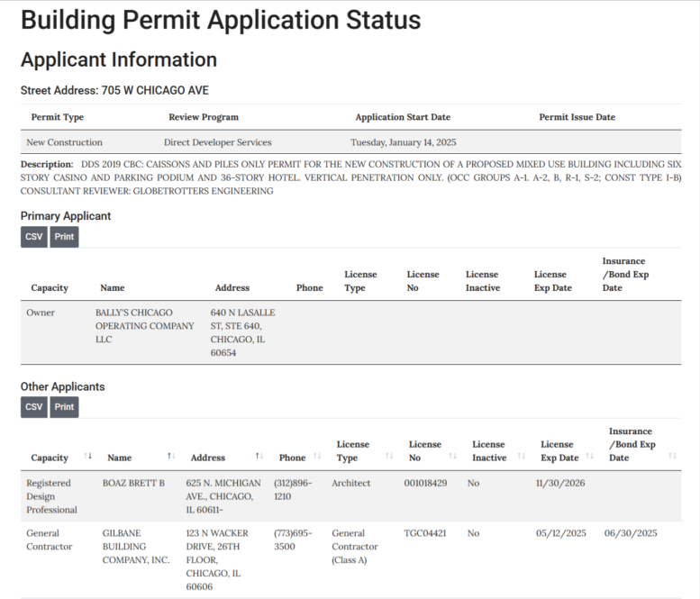Image resolution: width=700 pixels, height=599 pixels.
Task: Export Other Applicants table as CSV
Action: coord(34,407)
